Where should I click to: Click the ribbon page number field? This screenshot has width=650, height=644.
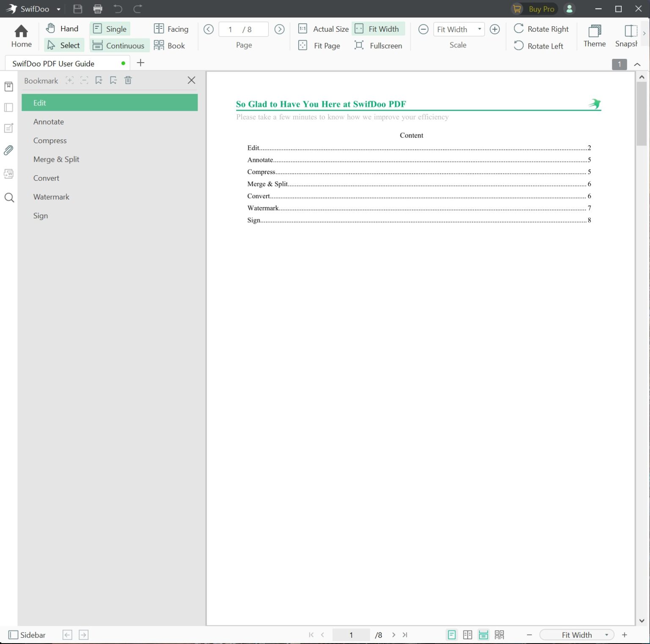click(243, 29)
